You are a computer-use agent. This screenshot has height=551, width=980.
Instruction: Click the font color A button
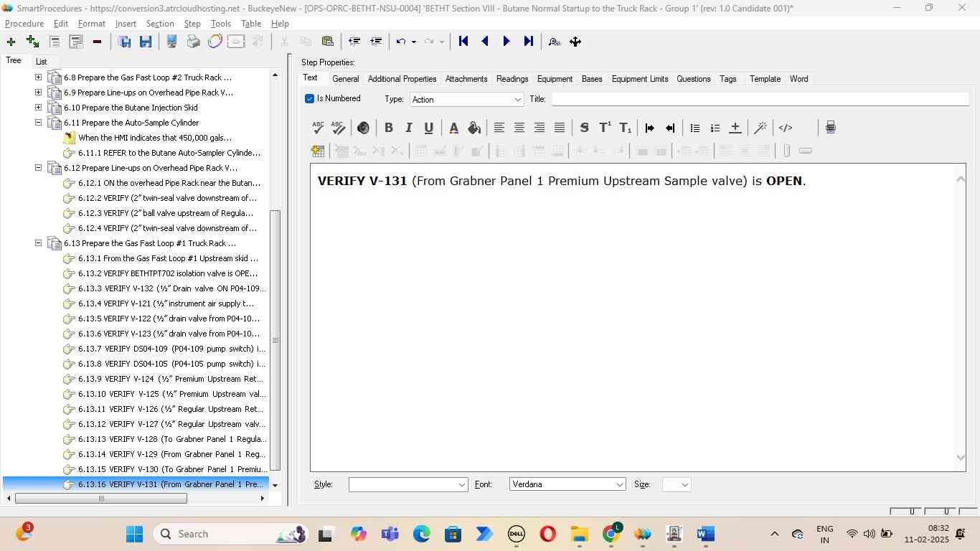pyautogui.click(x=453, y=128)
